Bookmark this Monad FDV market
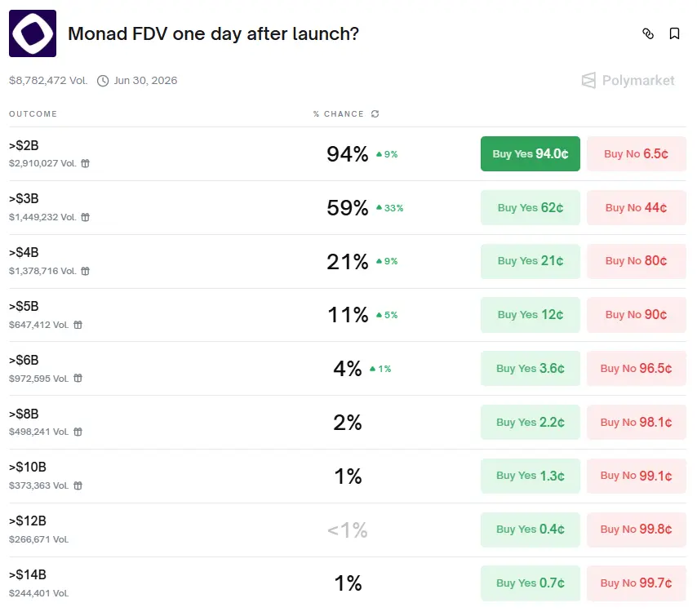 [x=674, y=33]
